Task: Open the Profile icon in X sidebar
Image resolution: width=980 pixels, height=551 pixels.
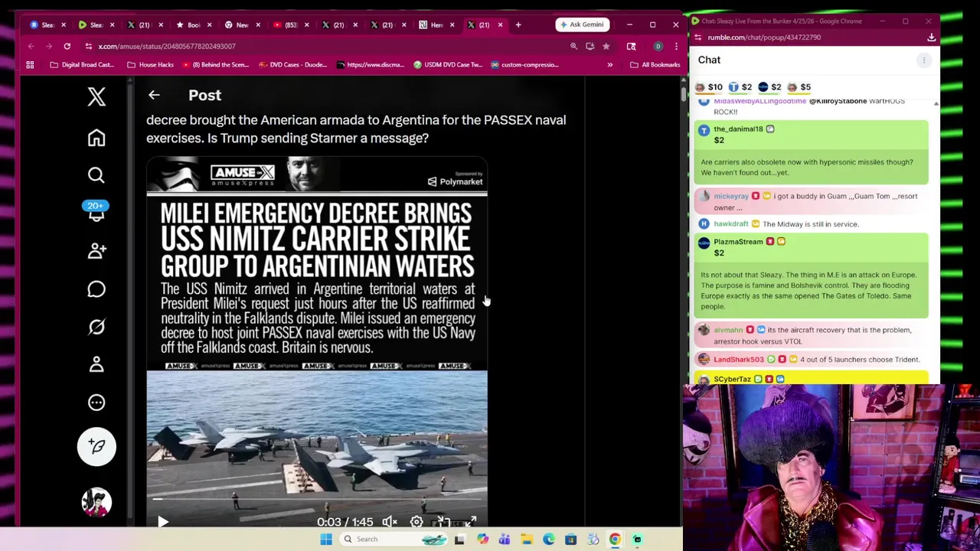Action: 96,364
